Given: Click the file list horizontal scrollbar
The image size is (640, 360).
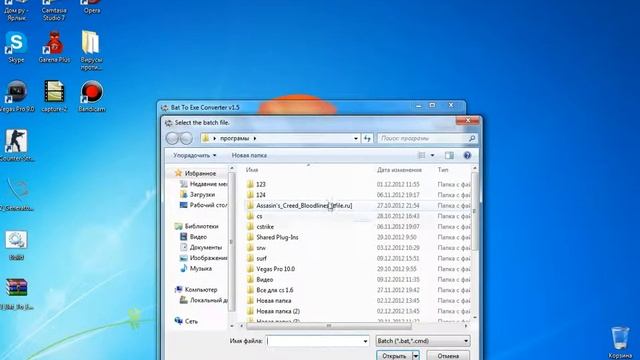Looking at the screenshot, I should click(x=329, y=326).
